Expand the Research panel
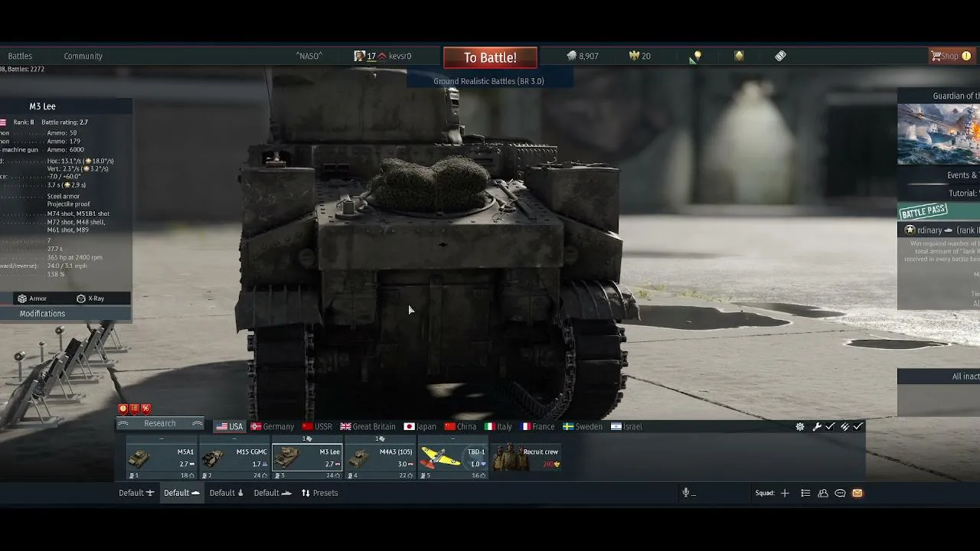The image size is (980, 551). click(x=160, y=424)
